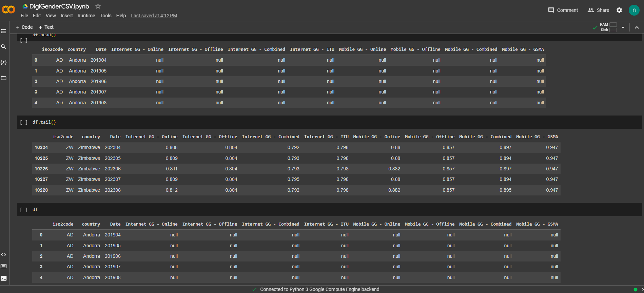Open the Insert menu
This screenshot has width=644, height=293.
(67, 16)
